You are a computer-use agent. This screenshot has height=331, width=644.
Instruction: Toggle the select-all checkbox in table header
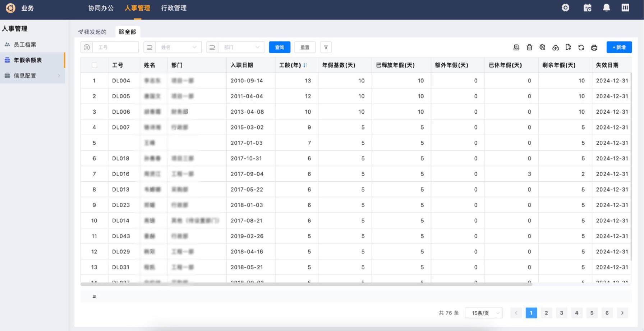95,65
